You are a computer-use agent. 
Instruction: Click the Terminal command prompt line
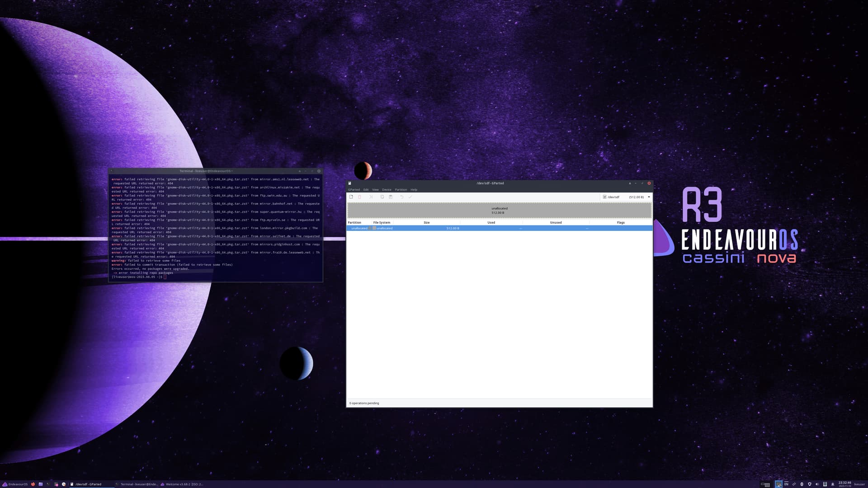(139, 277)
